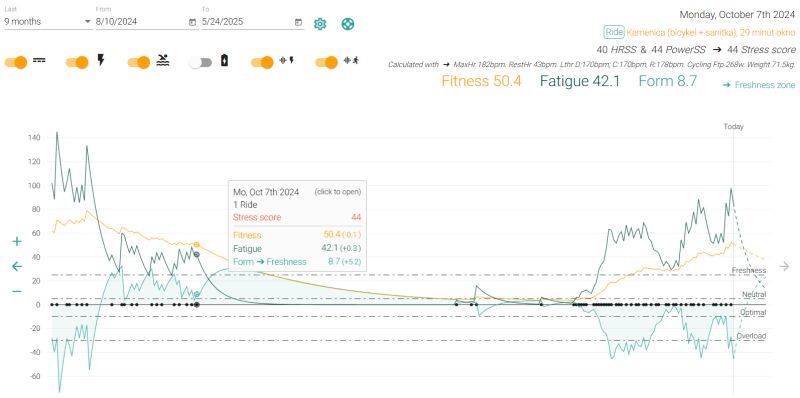Expand the Last '9 months' period dropdown
800x398 pixels.
click(x=48, y=21)
